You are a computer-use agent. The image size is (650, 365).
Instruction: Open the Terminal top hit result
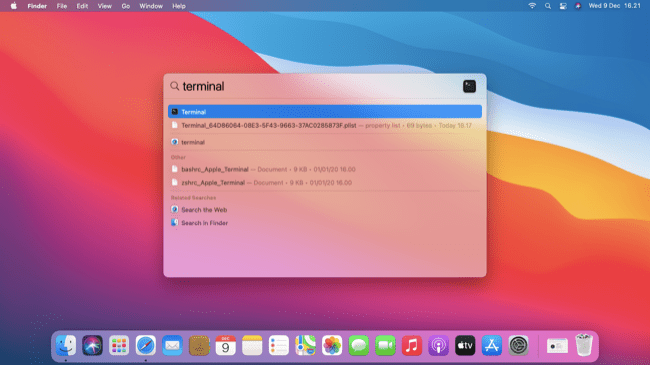click(325, 112)
